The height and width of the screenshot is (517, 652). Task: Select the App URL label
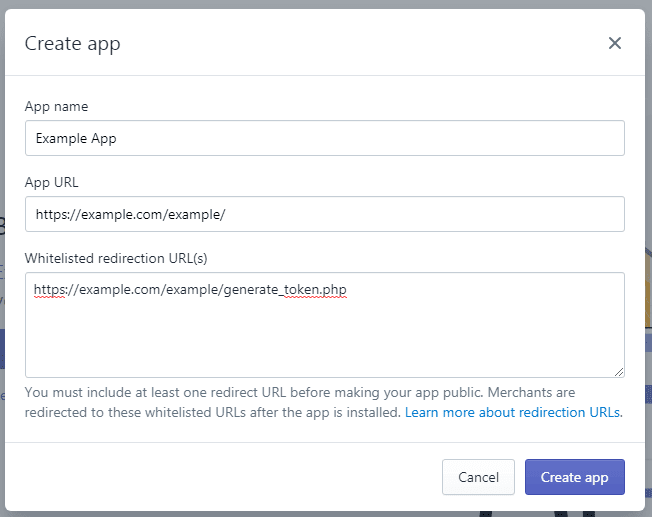coord(52,183)
